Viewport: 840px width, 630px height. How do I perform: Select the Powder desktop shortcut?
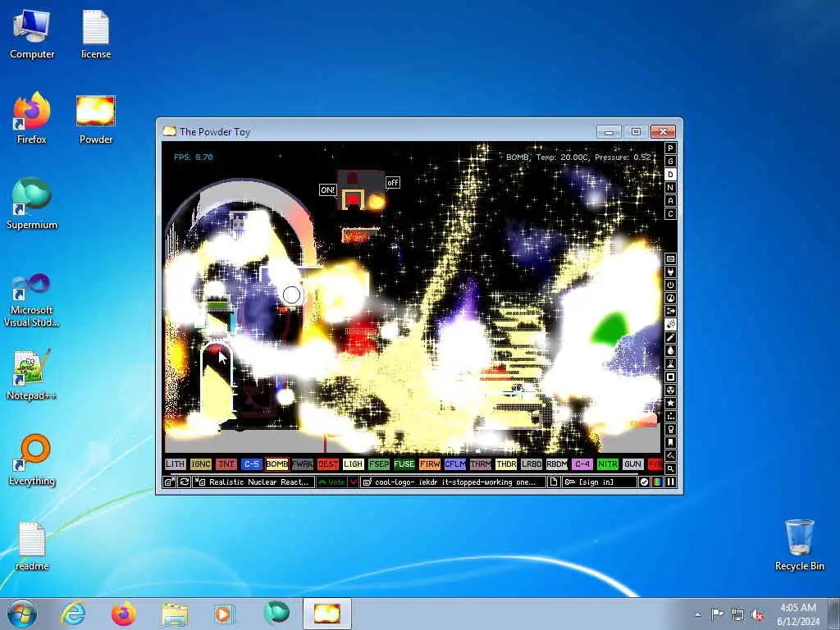96,121
